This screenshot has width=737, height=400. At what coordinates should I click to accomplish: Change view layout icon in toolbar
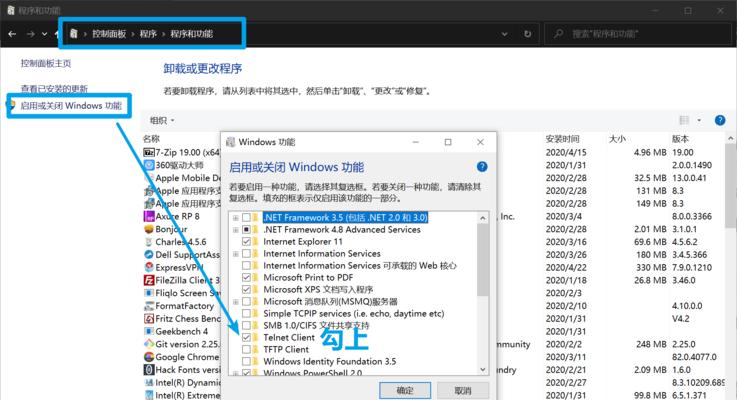pyautogui.click(x=684, y=120)
